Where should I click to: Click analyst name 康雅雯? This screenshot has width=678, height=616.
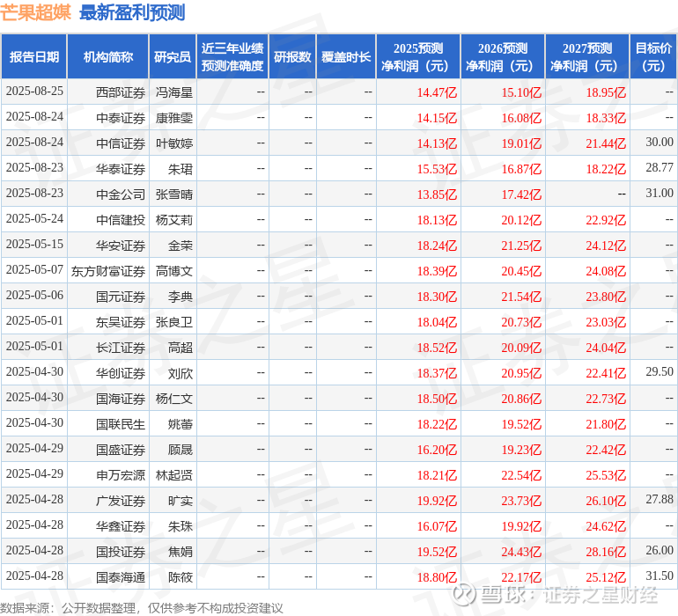[173, 118]
